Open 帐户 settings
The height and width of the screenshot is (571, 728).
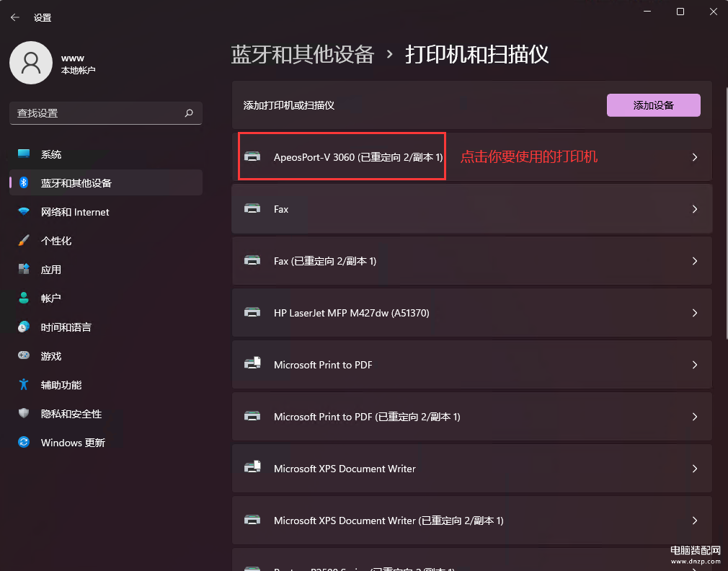[x=106, y=298]
